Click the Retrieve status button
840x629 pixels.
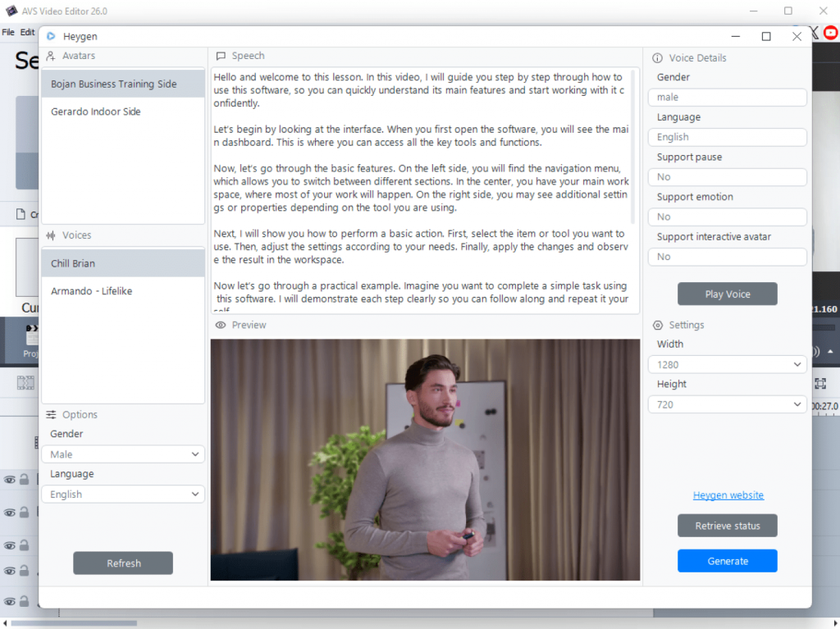pos(727,526)
